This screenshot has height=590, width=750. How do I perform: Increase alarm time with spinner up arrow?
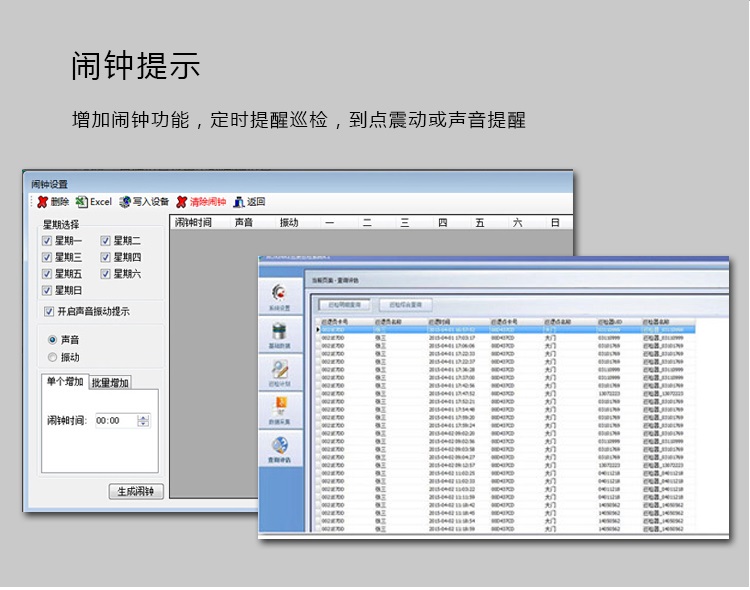tap(143, 417)
